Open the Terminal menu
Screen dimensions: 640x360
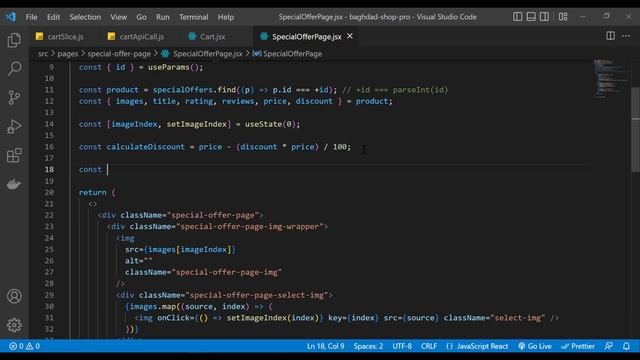tap(193, 17)
